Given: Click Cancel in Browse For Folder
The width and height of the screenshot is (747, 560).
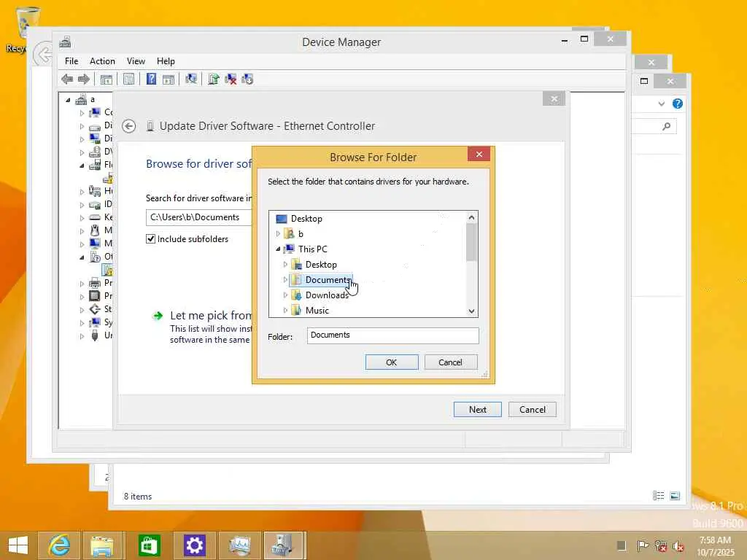Looking at the screenshot, I should click(450, 362).
